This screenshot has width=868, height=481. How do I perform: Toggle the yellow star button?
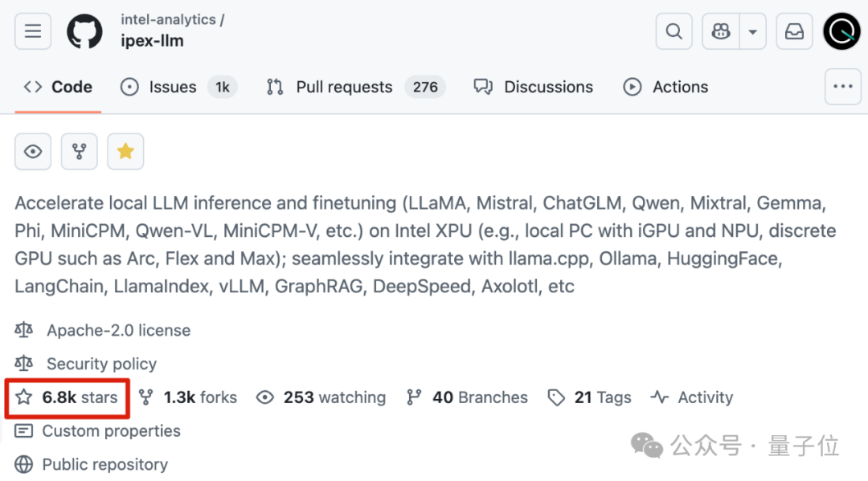tap(125, 152)
